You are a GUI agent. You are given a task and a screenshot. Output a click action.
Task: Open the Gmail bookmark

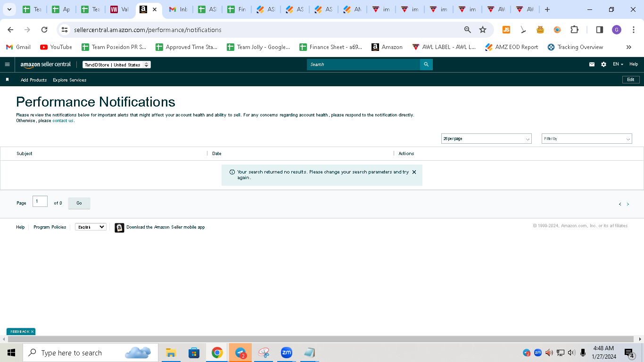[x=18, y=47]
